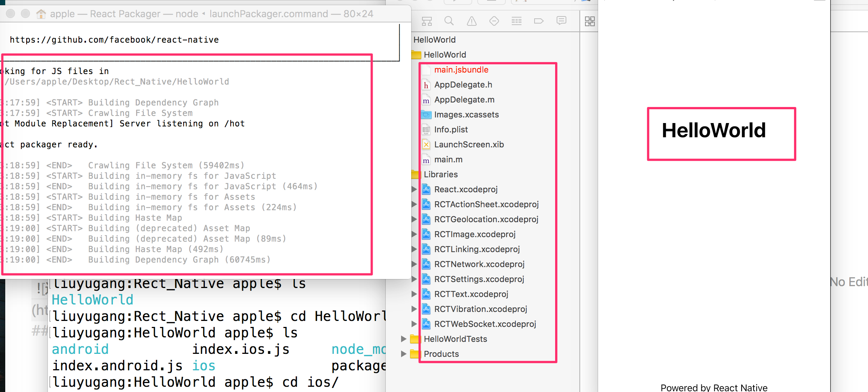Click the RCTActionSheet.xcodeproj project icon
The image size is (868, 392).
[426, 204]
